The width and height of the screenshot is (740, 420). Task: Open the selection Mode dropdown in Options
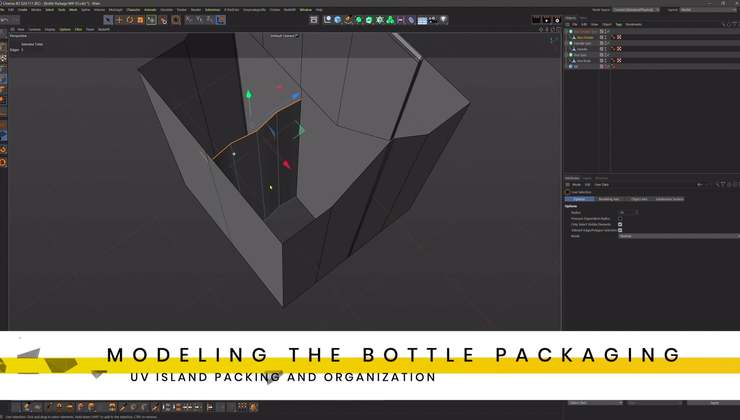pyautogui.click(x=679, y=235)
